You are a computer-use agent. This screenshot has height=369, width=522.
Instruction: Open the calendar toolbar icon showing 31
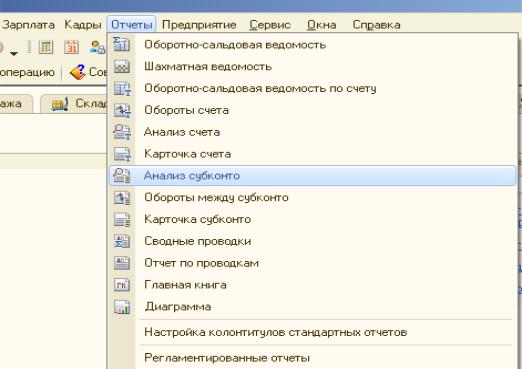(71, 47)
